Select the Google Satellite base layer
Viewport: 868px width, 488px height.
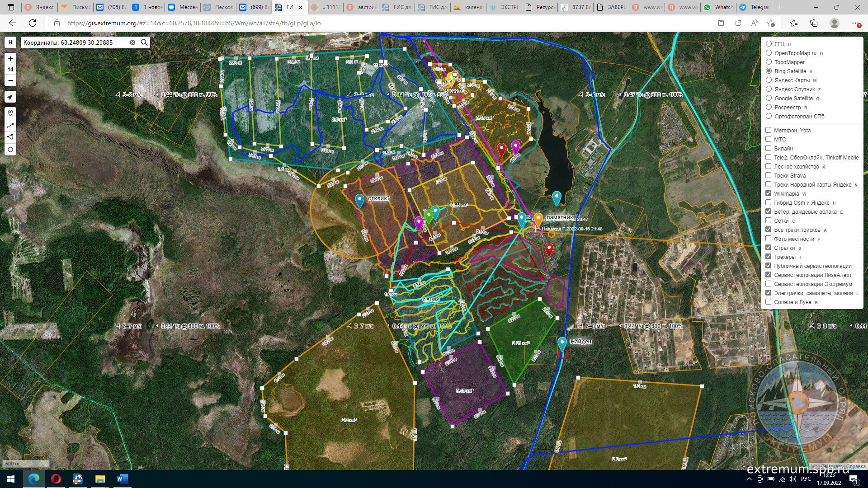coord(769,98)
